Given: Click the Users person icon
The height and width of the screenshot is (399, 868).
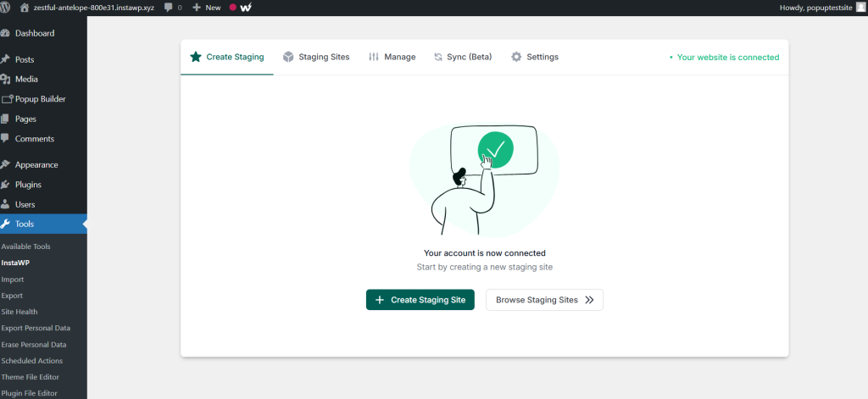Looking at the screenshot, I should click(x=5, y=204).
